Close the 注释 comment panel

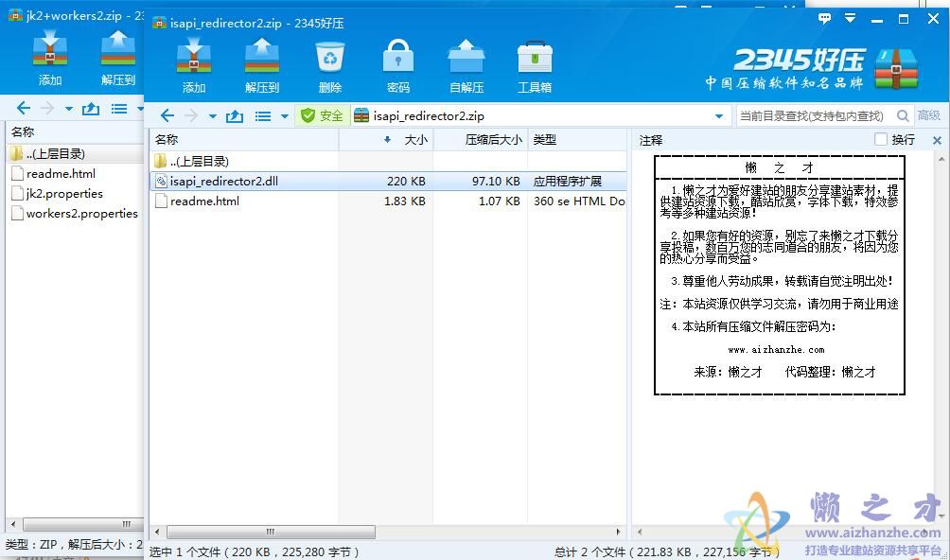click(937, 140)
